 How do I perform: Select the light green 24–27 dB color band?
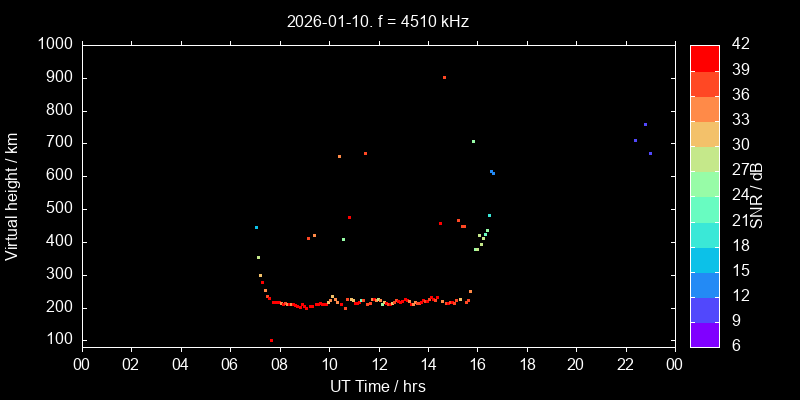click(704, 184)
